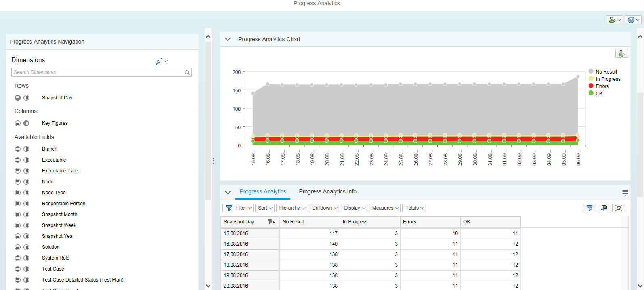The height and width of the screenshot is (290, 644).
Task: Add Executable Type to columns icon
Action: click(26, 171)
